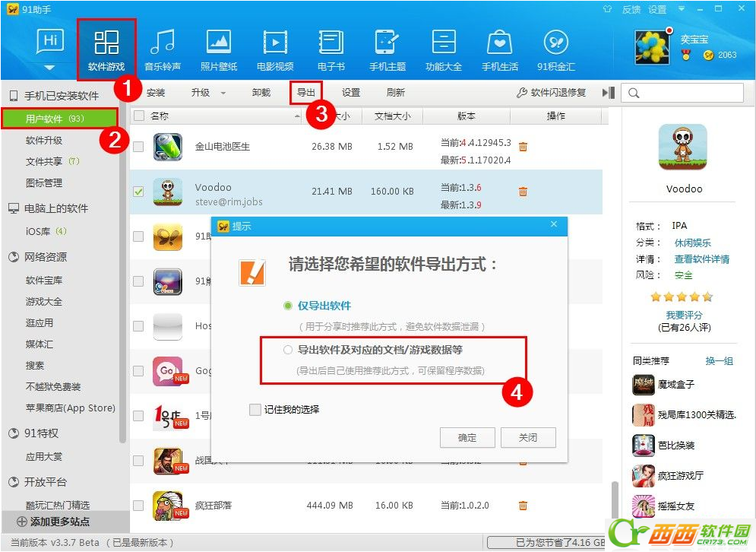Rate Voodoo using the star rating
The height and width of the screenshot is (552, 756).
coord(682,297)
